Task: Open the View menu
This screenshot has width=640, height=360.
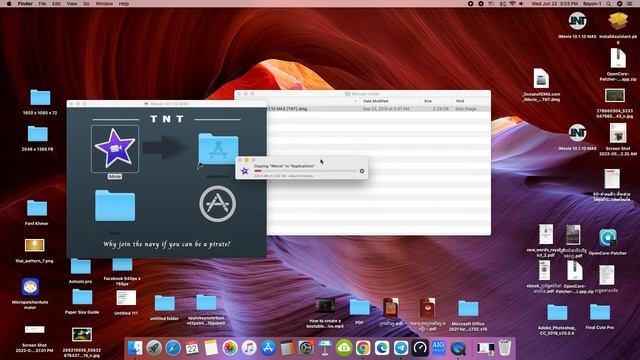Action: coord(71,4)
